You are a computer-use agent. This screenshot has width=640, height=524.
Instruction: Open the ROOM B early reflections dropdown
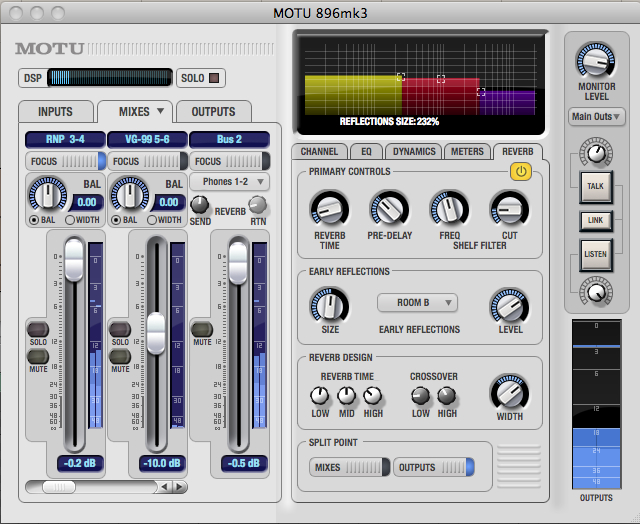(x=417, y=303)
